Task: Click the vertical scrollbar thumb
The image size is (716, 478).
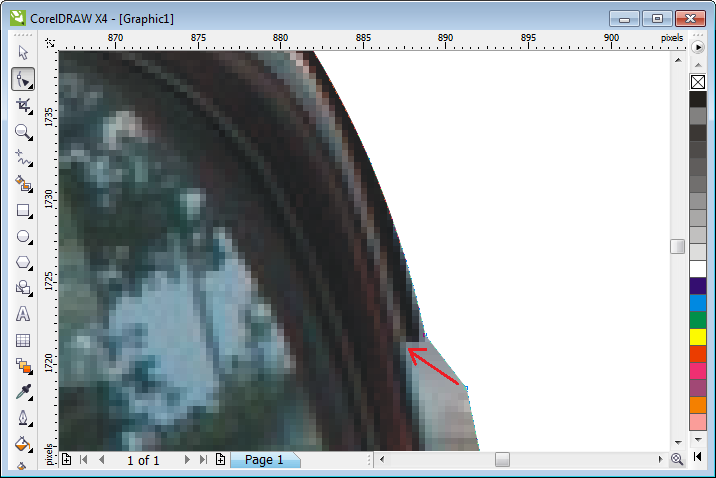Action: click(x=677, y=247)
